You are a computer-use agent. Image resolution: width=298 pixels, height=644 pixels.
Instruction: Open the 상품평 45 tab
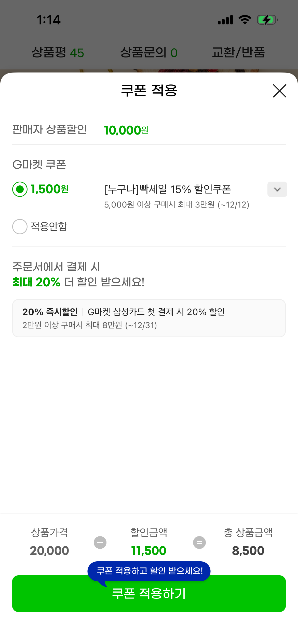click(x=58, y=53)
